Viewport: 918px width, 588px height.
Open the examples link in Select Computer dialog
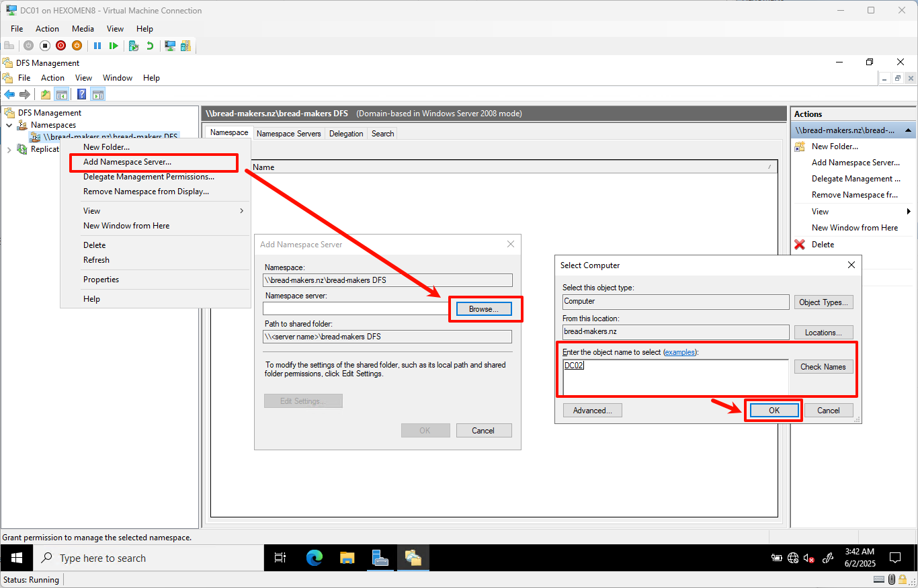click(679, 351)
